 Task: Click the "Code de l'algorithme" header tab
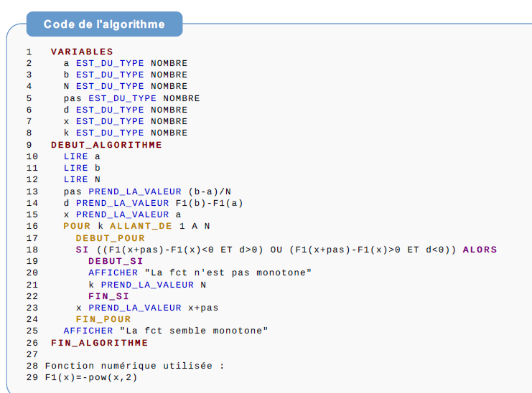tap(104, 24)
